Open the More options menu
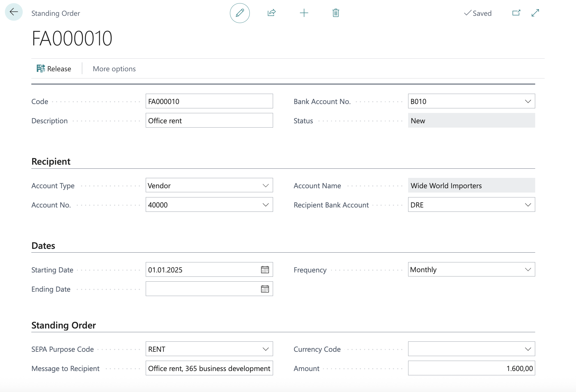Screen dimensions: 576x392 114,69
